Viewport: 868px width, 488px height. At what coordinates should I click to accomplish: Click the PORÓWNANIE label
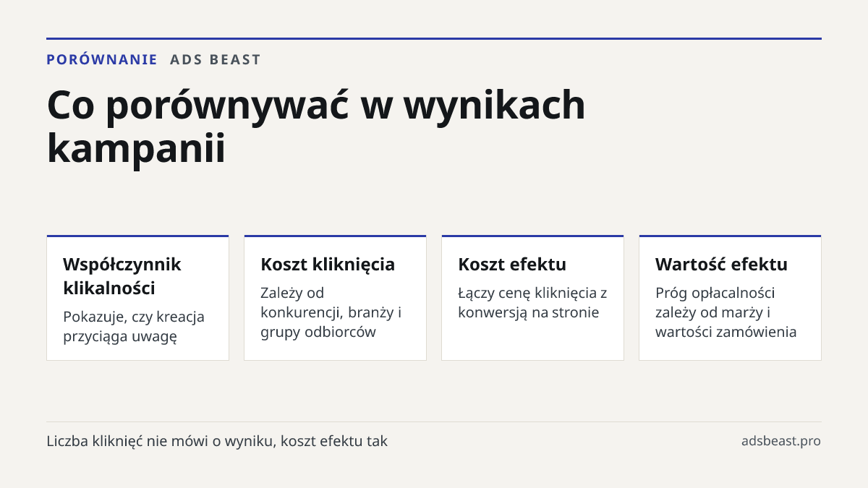102,60
